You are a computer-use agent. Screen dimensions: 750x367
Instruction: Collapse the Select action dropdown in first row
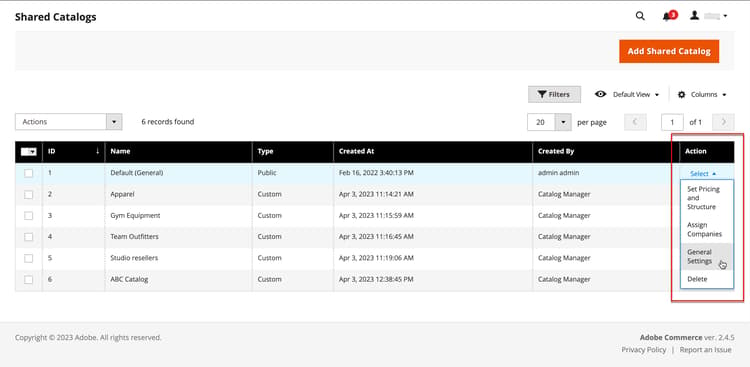pyautogui.click(x=703, y=174)
